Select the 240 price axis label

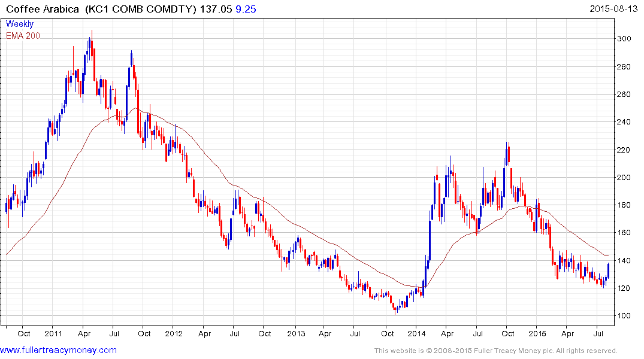pos(624,121)
